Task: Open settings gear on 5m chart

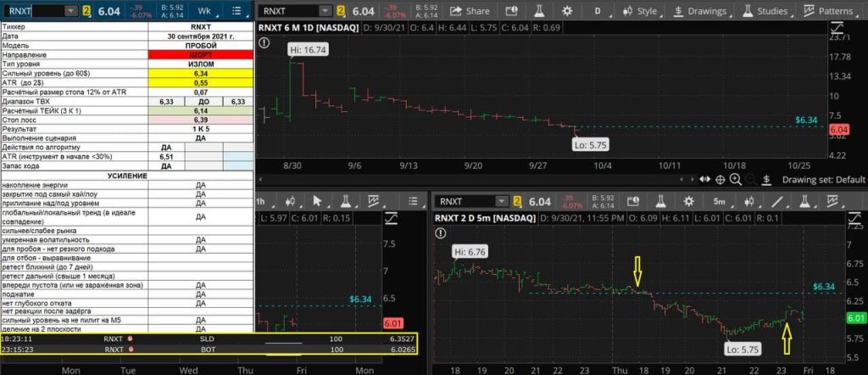Action: 688,201
